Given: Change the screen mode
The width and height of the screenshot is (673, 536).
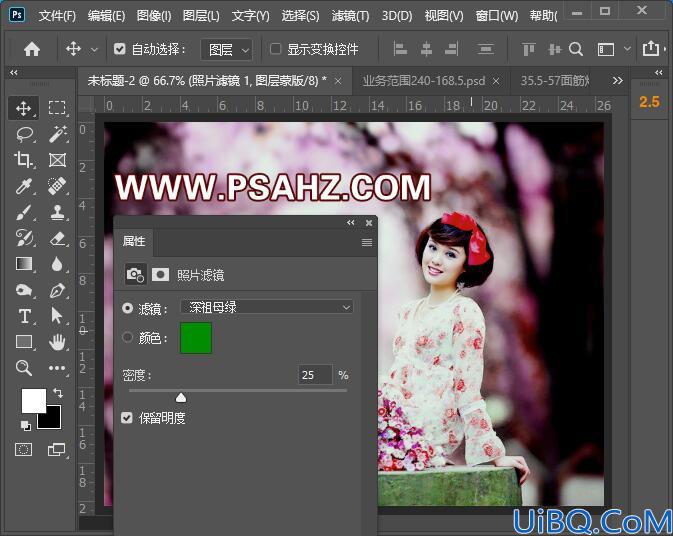Looking at the screenshot, I should click(57, 449).
